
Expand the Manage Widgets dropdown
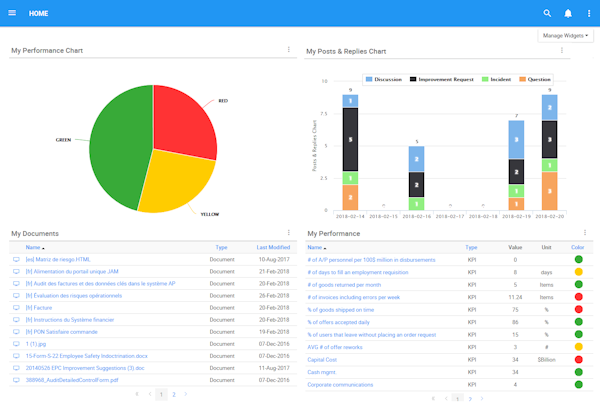(x=565, y=36)
